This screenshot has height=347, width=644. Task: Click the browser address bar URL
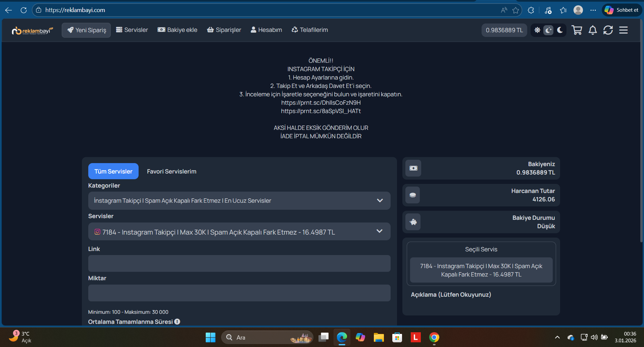tap(75, 10)
